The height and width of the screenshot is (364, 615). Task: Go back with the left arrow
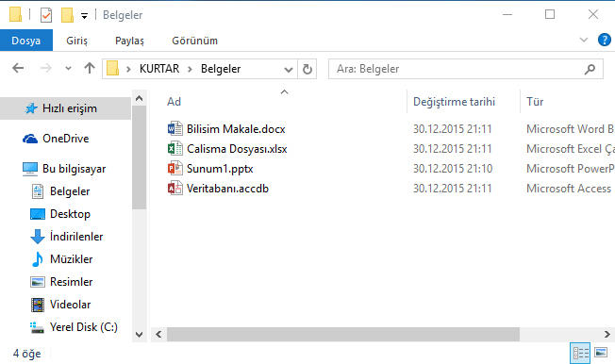[18, 68]
